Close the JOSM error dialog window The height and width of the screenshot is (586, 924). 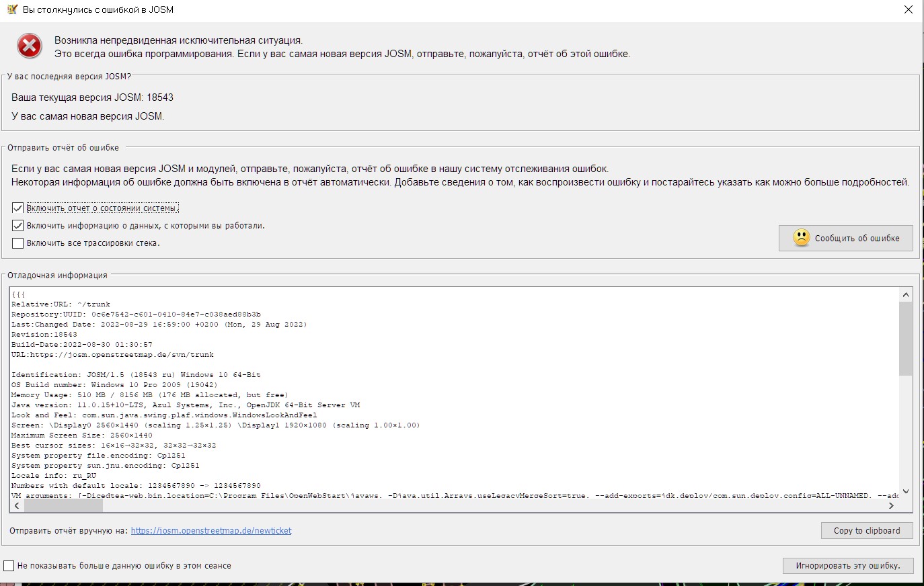[908, 10]
